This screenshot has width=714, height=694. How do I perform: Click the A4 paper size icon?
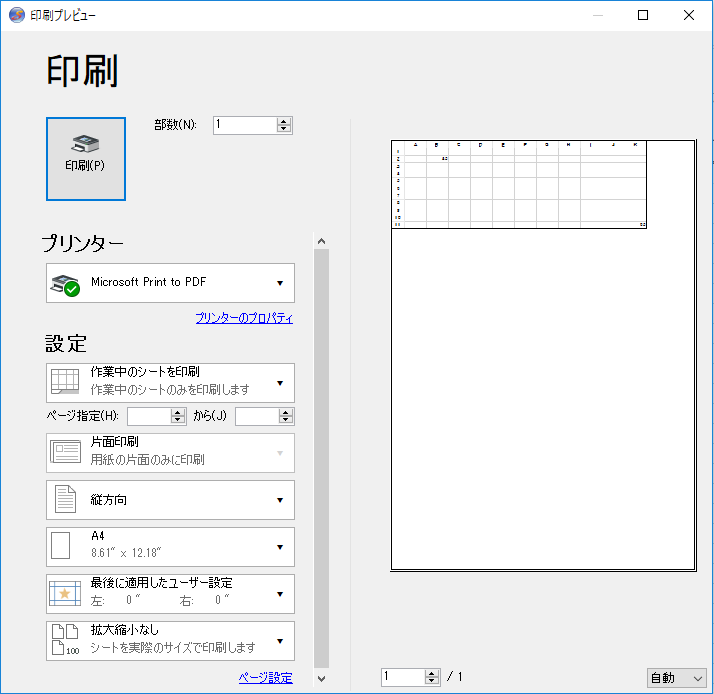(62, 547)
